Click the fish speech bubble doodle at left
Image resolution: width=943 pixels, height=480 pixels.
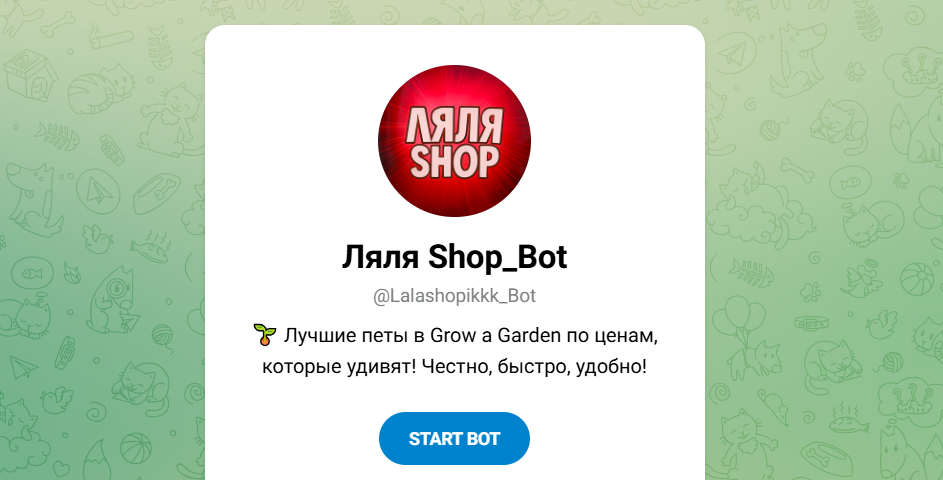point(32,275)
